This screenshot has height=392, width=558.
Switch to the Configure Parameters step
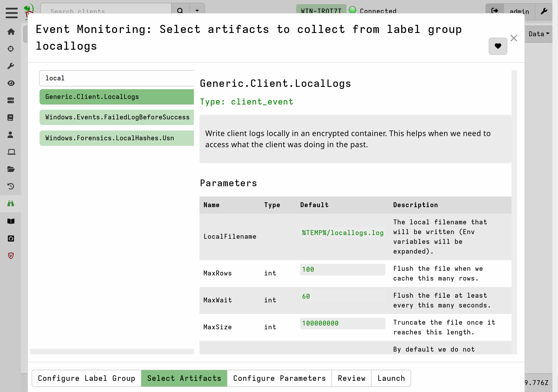(279, 378)
